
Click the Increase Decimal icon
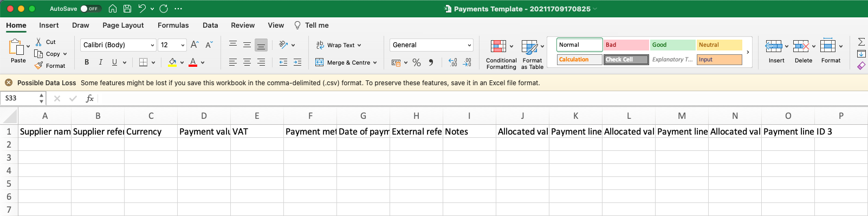click(x=453, y=62)
